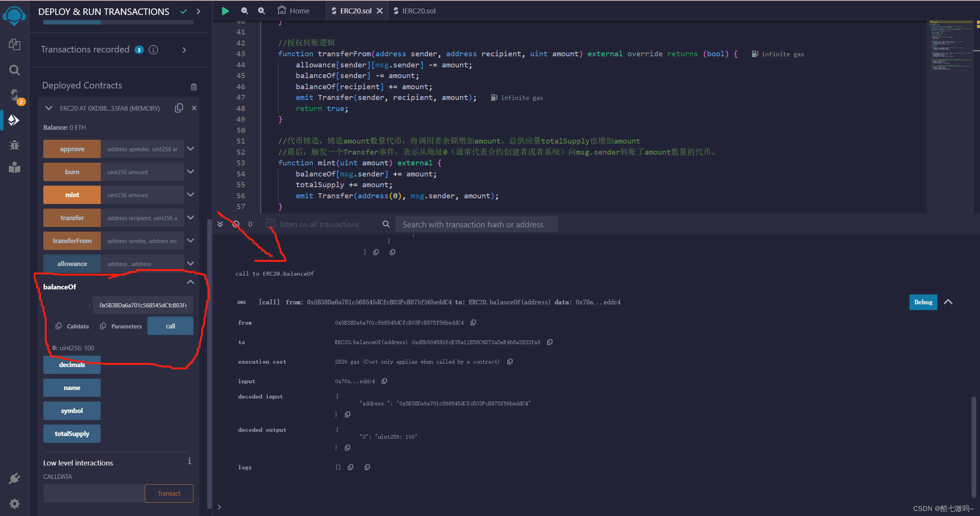Image resolution: width=980 pixels, height=516 pixels.
Task: Expand the allowance function inputs
Action: point(190,264)
